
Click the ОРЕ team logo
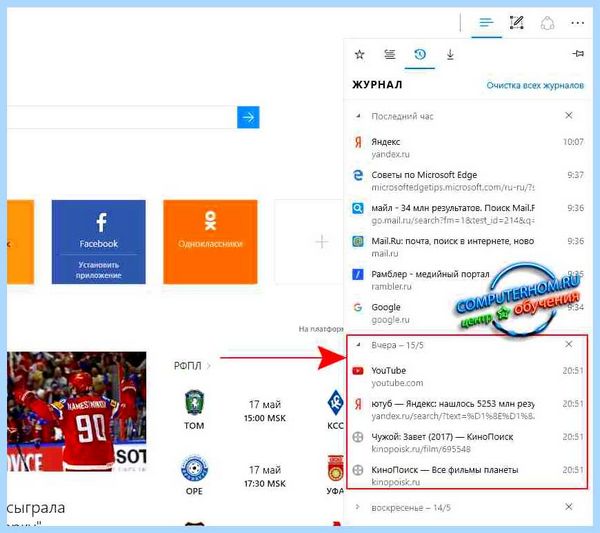pyautogui.click(x=194, y=469)
